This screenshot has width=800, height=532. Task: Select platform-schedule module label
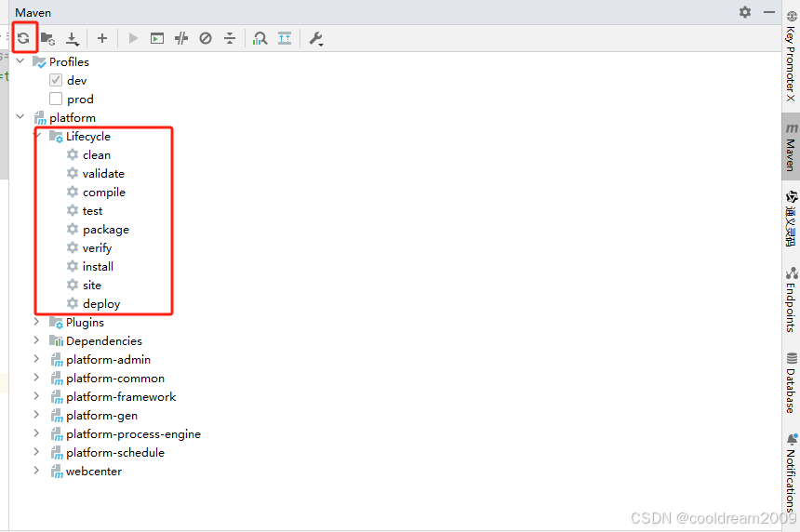point(115,452)
